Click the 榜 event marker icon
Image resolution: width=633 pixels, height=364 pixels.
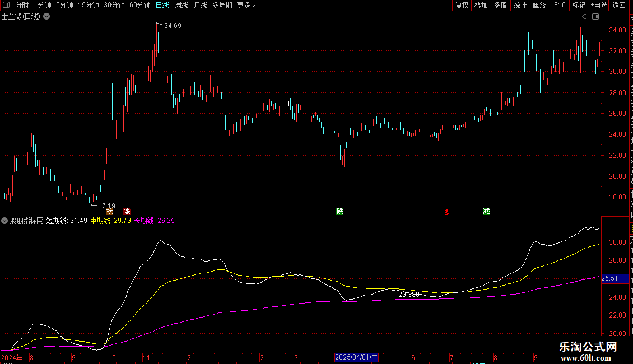(109, 212)
